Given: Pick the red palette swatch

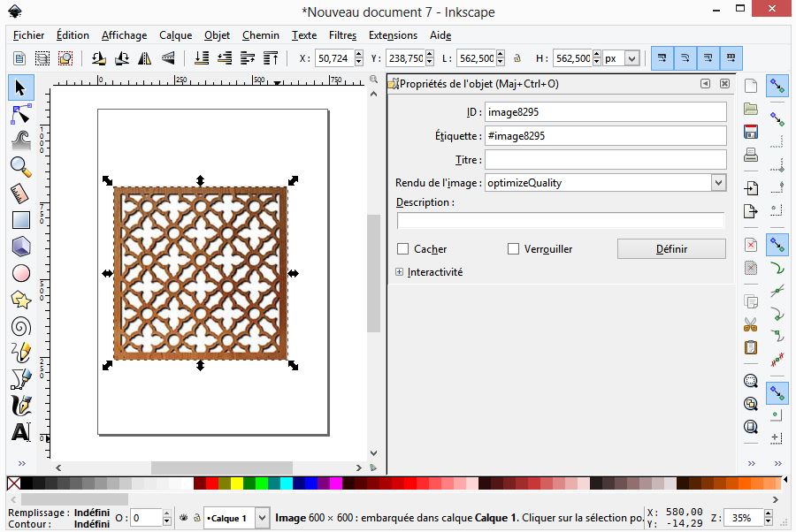Looking at the screenshot, I should pyautogui.click(x=211, y=483).
